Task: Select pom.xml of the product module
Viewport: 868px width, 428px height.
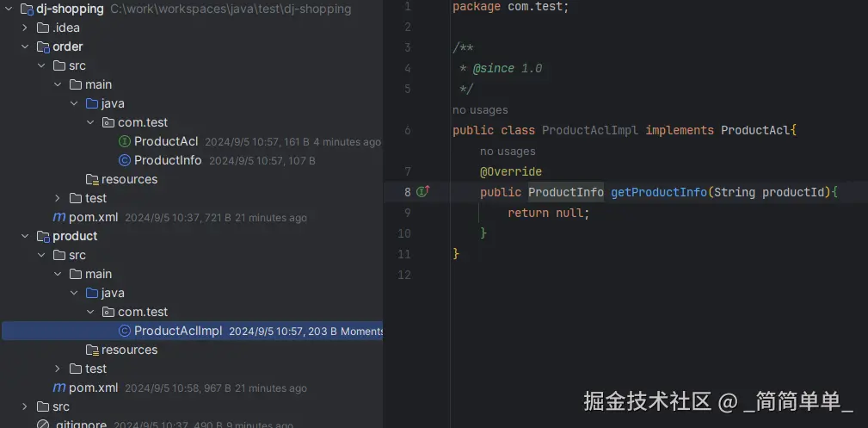Action: [x=93, y=388]
